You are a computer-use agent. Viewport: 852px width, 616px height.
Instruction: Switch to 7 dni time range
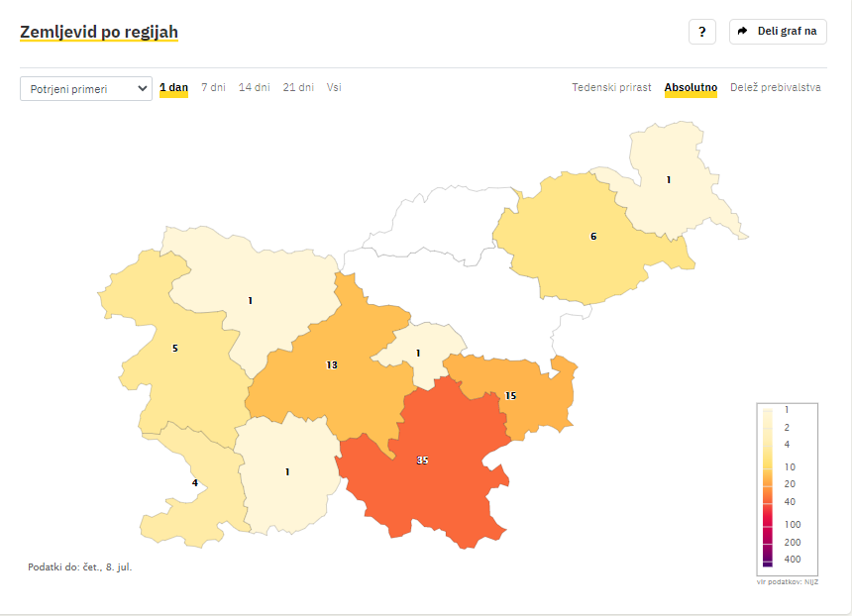tap(213, 87)
